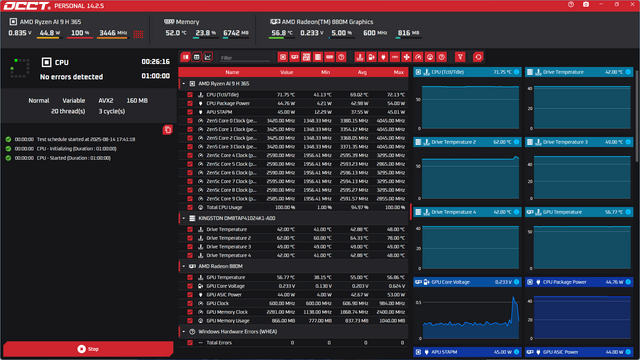Click the sensor Filter text field

(245, 58)
